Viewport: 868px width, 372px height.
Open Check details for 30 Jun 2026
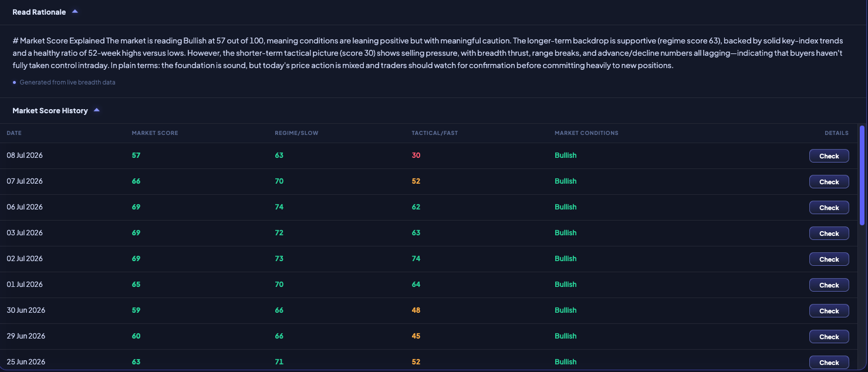click(x=829, y=311)
